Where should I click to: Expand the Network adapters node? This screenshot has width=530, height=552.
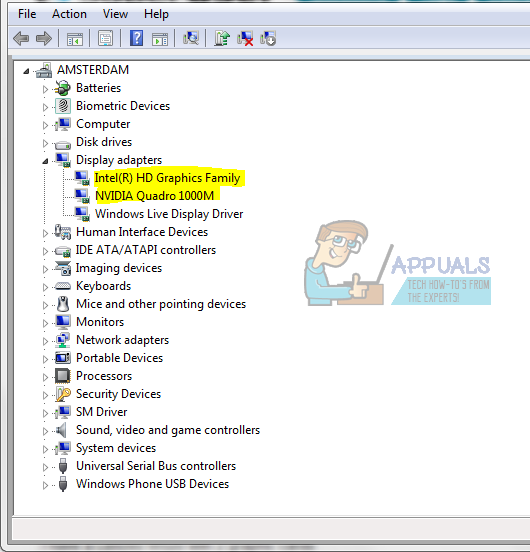pos(45,341)
